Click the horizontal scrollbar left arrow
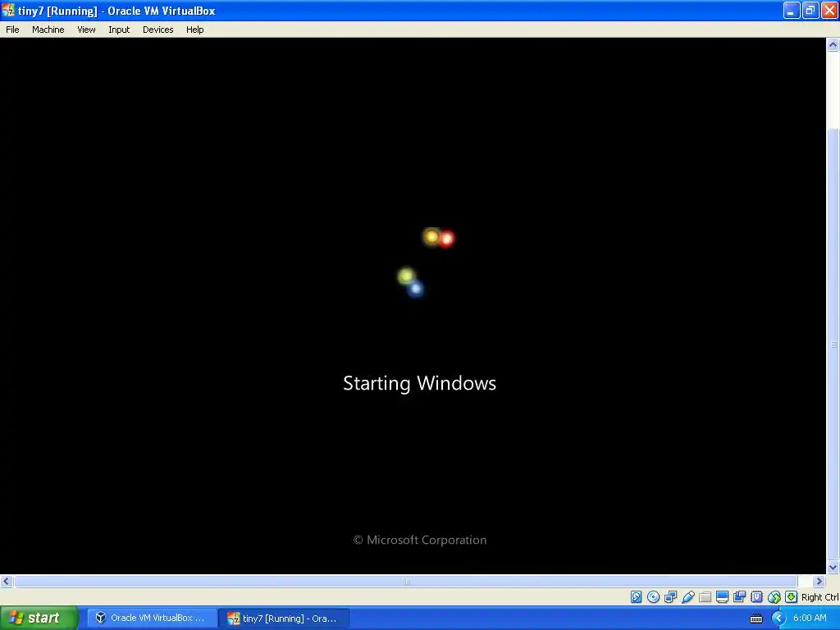This screenshot has width=840, height=630. click(7, 582)
